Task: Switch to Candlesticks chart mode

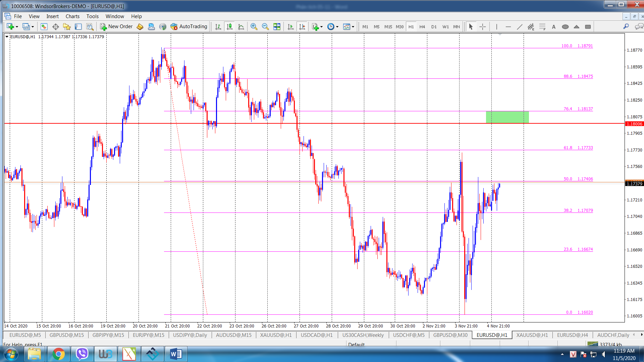Action: [230, 27]
